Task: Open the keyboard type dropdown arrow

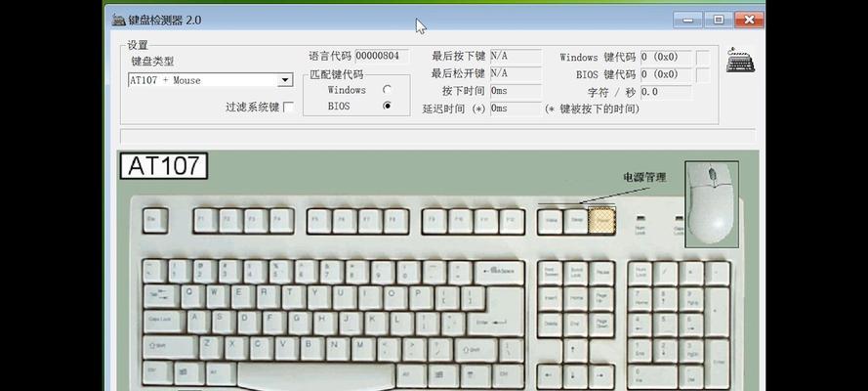Action: (x=285, y=80)
